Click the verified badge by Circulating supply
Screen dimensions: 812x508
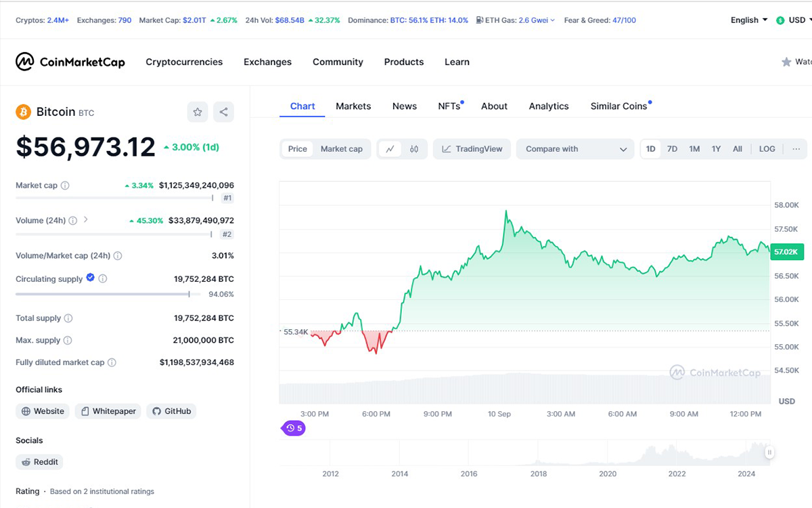(91, 278)
